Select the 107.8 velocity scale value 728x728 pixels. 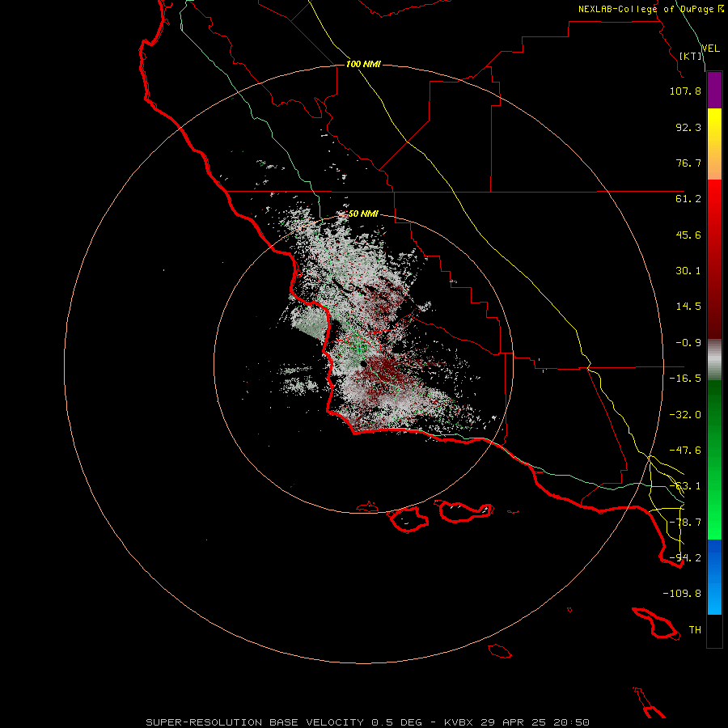(685, 91)
